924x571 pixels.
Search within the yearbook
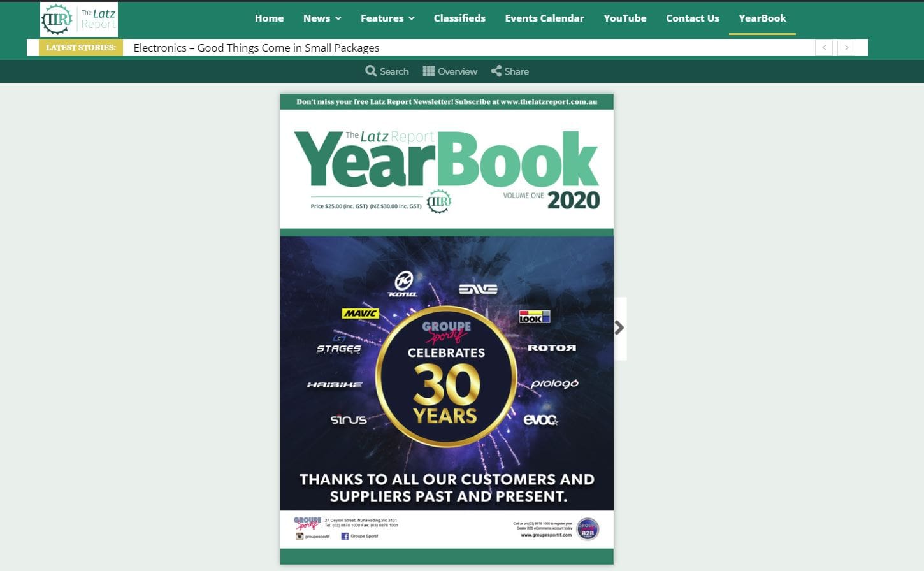(387, 71)
